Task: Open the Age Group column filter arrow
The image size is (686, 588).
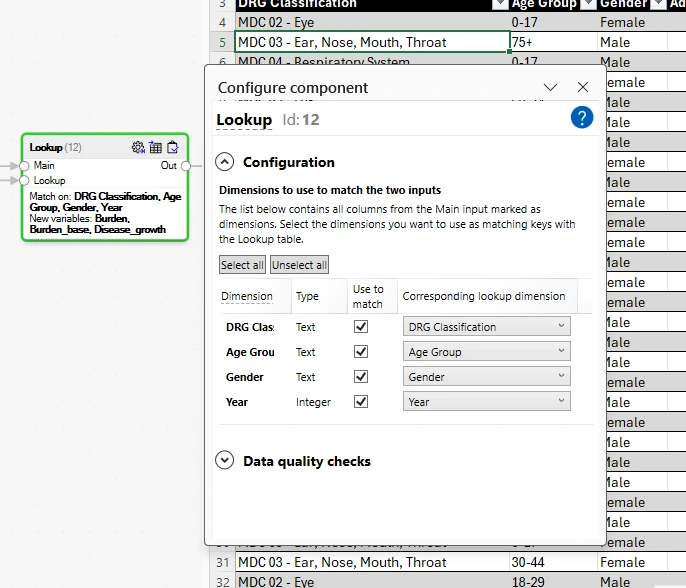Action: tap(588, 4)
